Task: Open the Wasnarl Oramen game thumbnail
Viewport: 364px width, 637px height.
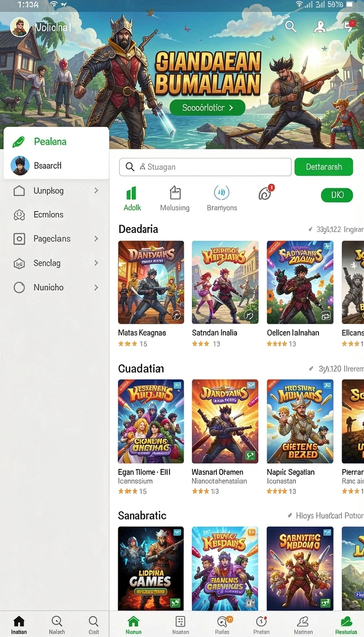Action: point(225,421)
